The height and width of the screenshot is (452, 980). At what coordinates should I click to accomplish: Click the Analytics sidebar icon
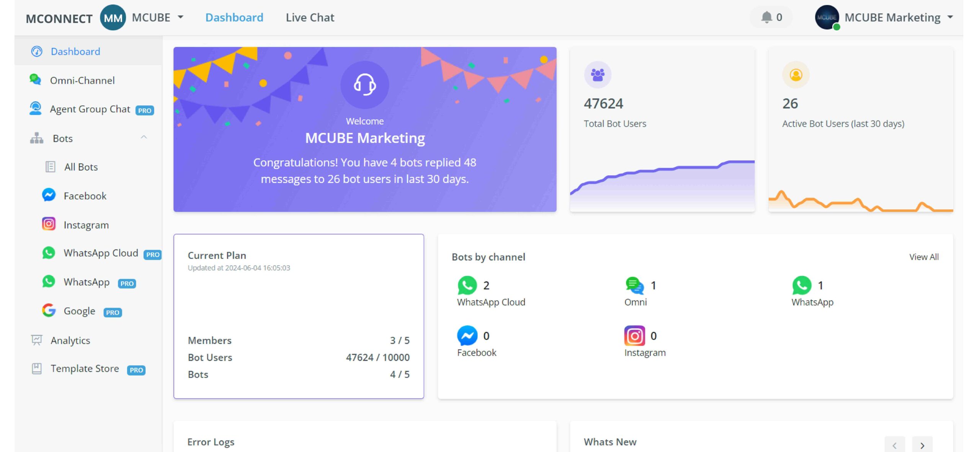pos(36,340)
